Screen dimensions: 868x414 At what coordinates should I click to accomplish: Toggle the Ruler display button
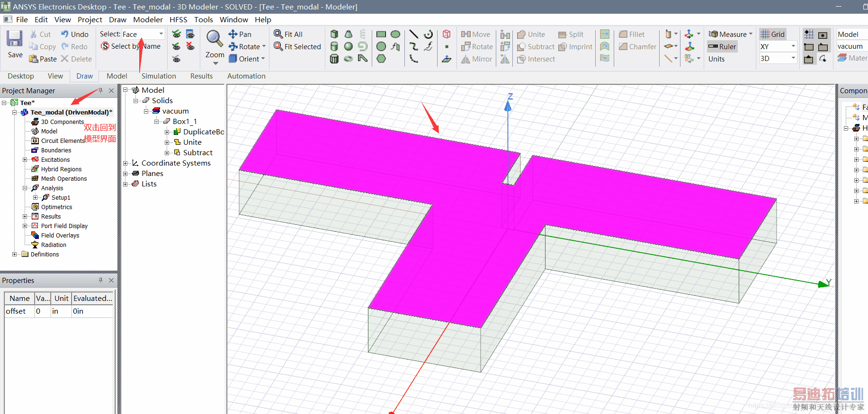click(x=722, y=46)
